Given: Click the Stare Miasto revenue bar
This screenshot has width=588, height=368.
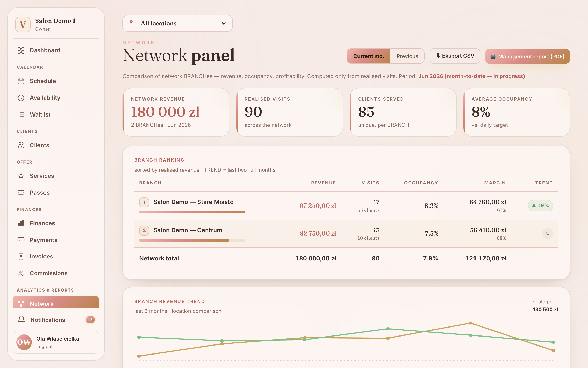Looking at the screenshot, I should [x=192, y=212].
